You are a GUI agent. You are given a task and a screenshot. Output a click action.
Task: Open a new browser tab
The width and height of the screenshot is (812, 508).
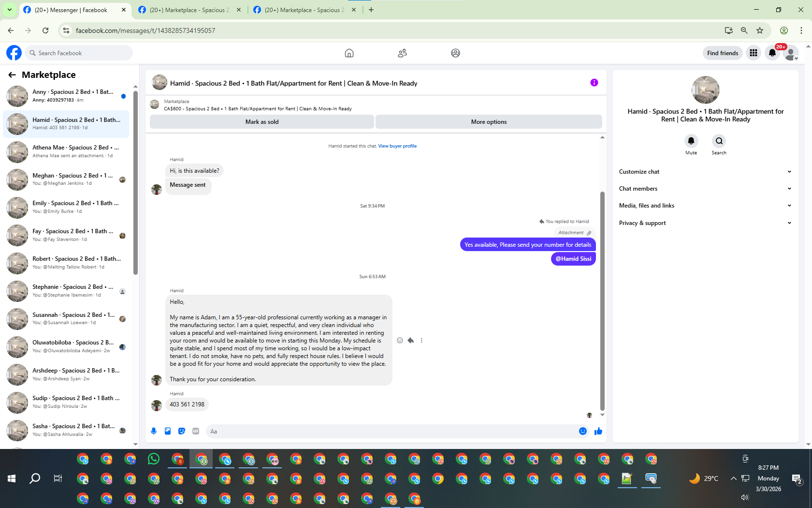pyautogui.click(x=371, y=10)
